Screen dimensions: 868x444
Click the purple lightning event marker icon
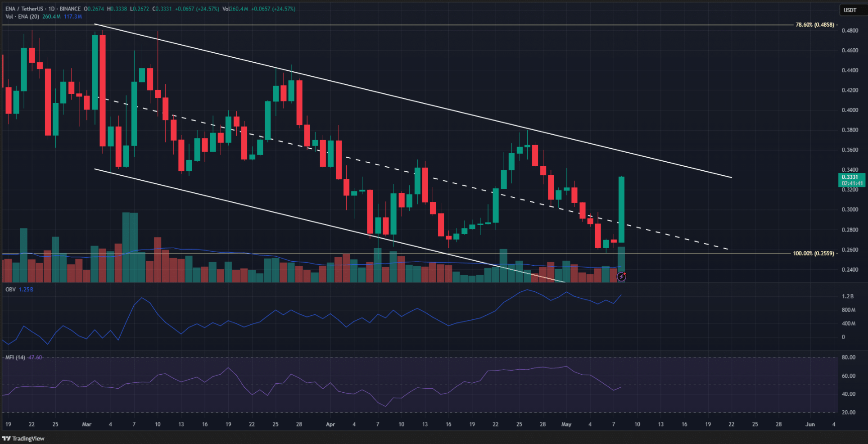tap(622, 276)
